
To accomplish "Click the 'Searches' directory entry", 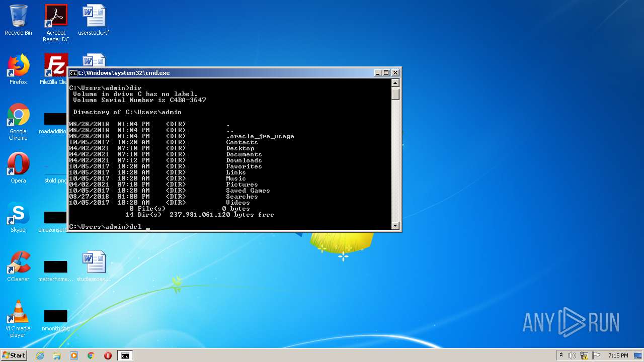I will click(x=242, y=197).
